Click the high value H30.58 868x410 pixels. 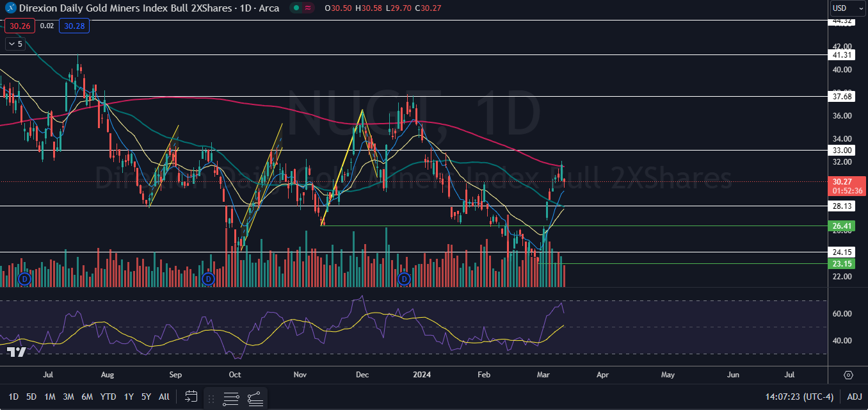pyautogui.click(x=367, y=8)
